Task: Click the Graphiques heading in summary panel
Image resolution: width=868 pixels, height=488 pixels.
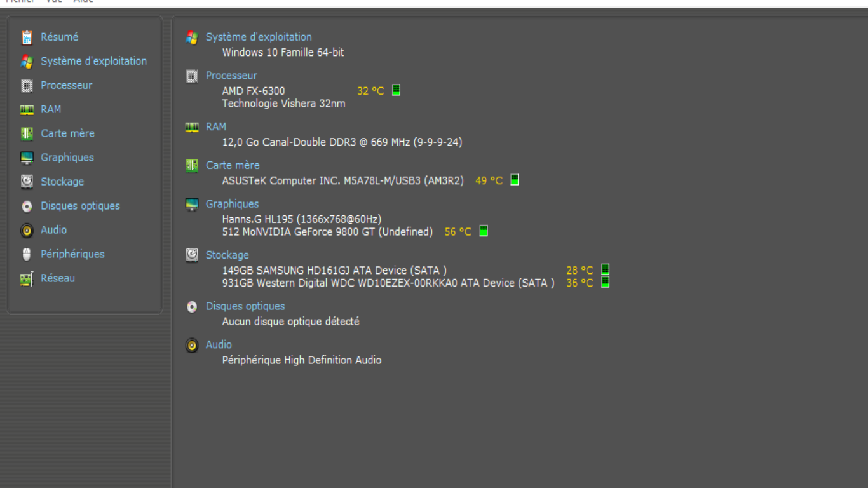Action: pyautogui.click(x=232, y=204)
